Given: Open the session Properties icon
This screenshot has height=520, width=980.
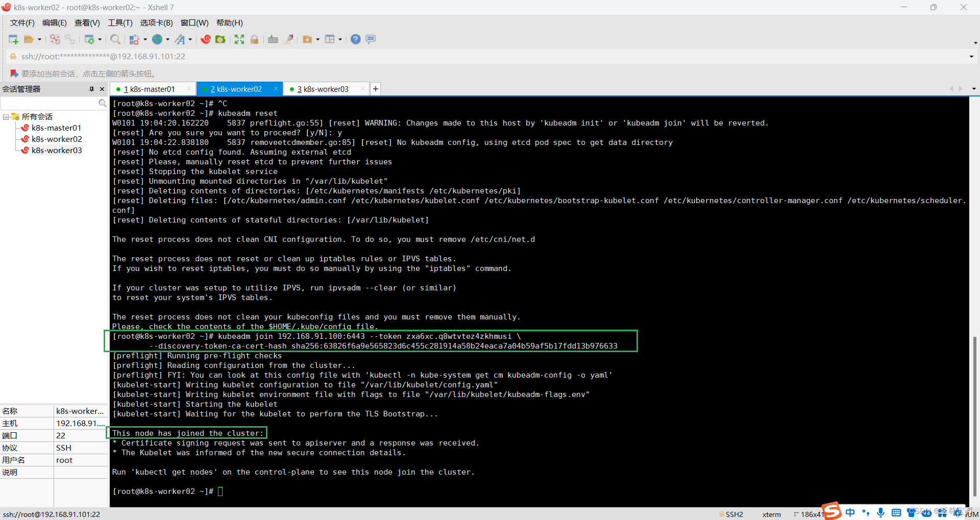Looking at the screenshot, I should (x=89, y=39).
